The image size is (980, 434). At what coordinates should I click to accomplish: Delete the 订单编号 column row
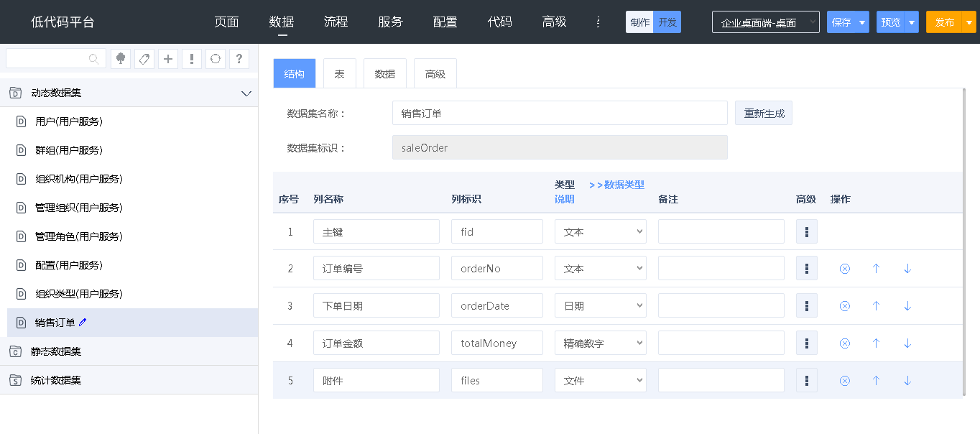(845, 269)
